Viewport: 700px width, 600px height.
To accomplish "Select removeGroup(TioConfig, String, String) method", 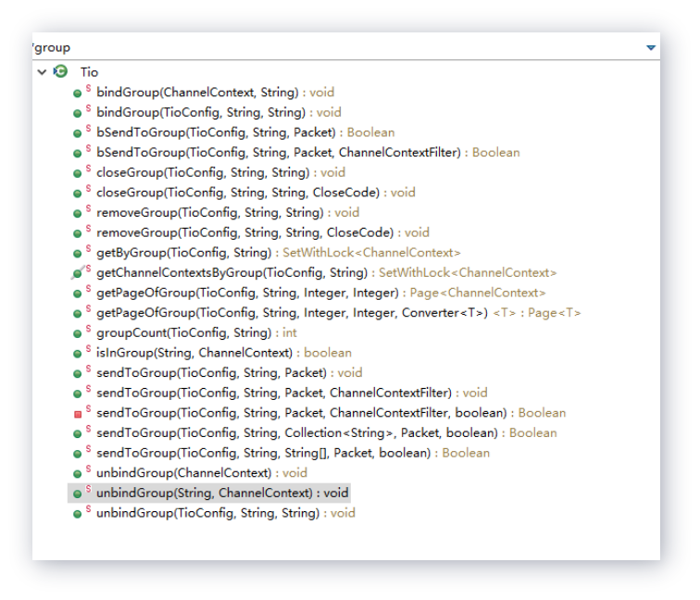I will pyautogui.click(x=228, y=213).
